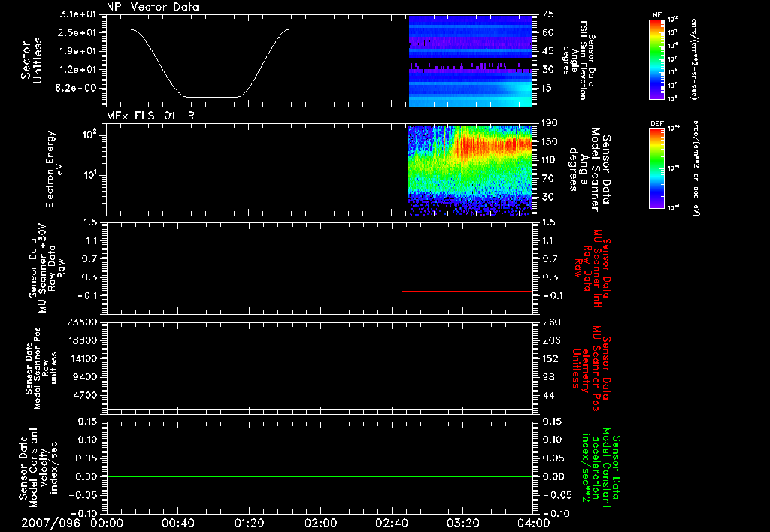
Task: Click the red 'MU Scanner Int Raw Data' title
Action: coord(593,268)
